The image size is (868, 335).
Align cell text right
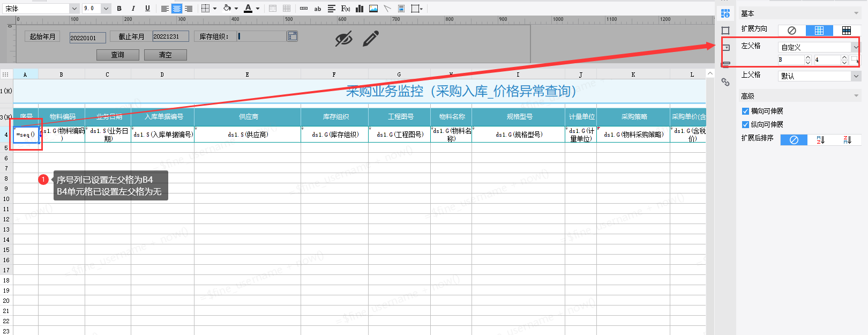(x=188, y=9)
